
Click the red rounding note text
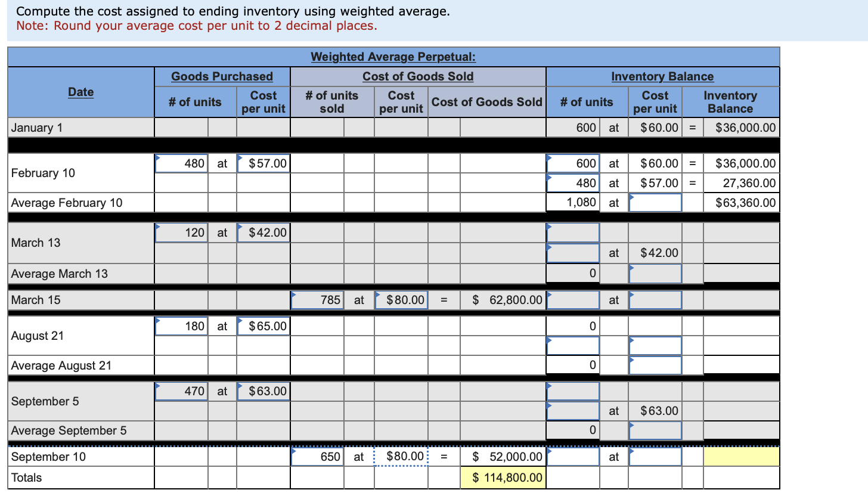(197, 26)
